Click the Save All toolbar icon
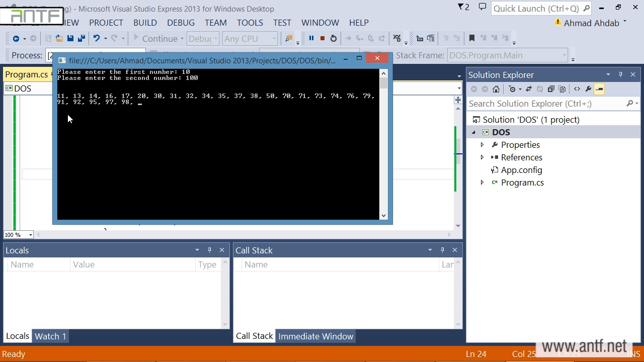Image resolution: width=644 pixels, height=362 pixels. click(x=81, y=38)
